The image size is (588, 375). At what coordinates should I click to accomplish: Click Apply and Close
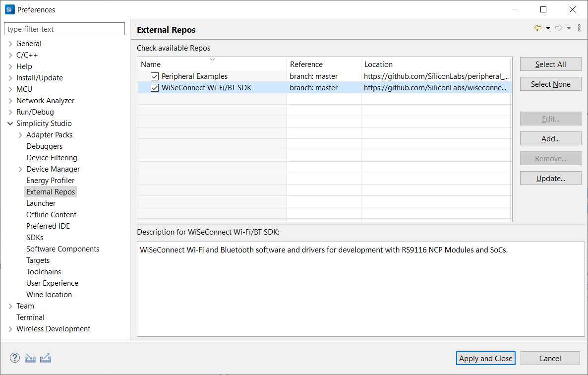point(485,358)
